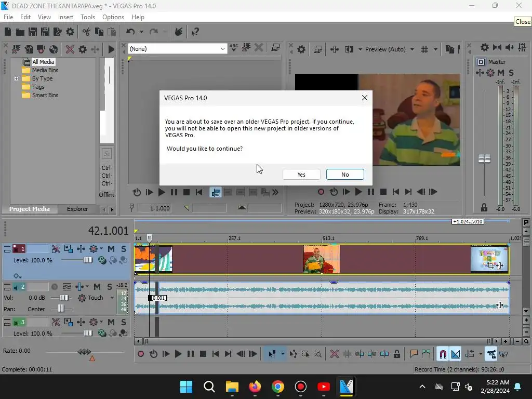Viewport: 532px width, 399px height.
Task: Mute audio track 2
Action: [97, 287]
